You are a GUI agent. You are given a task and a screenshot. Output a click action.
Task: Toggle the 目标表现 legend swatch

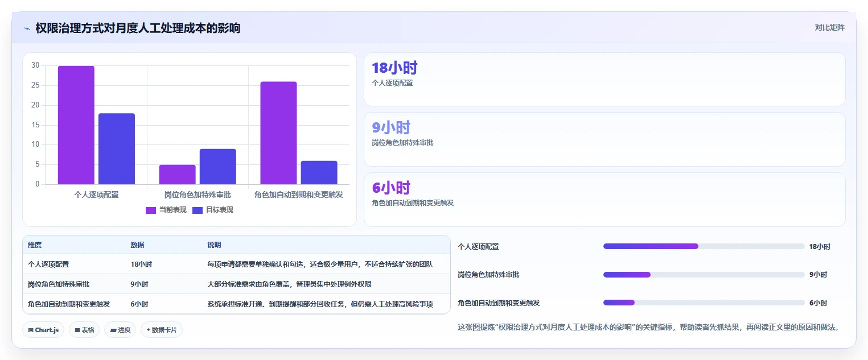(198, 210)
